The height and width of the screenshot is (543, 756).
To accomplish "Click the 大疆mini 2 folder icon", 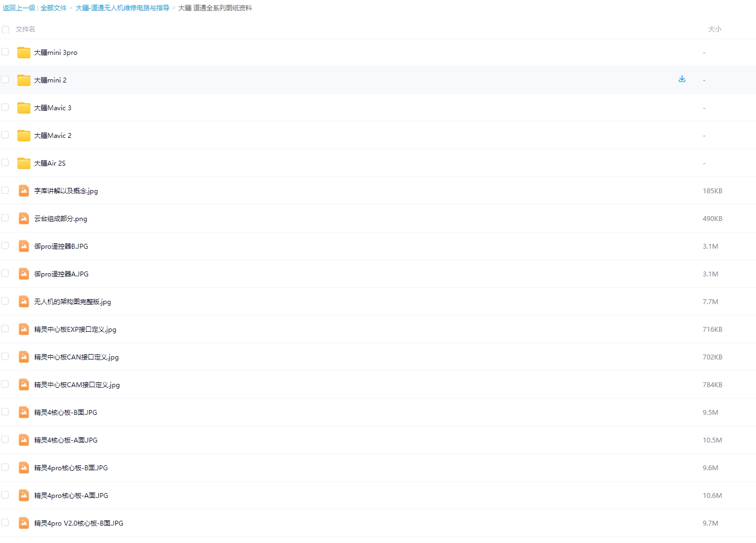I will pyautogui.click(x=24, y=80).
